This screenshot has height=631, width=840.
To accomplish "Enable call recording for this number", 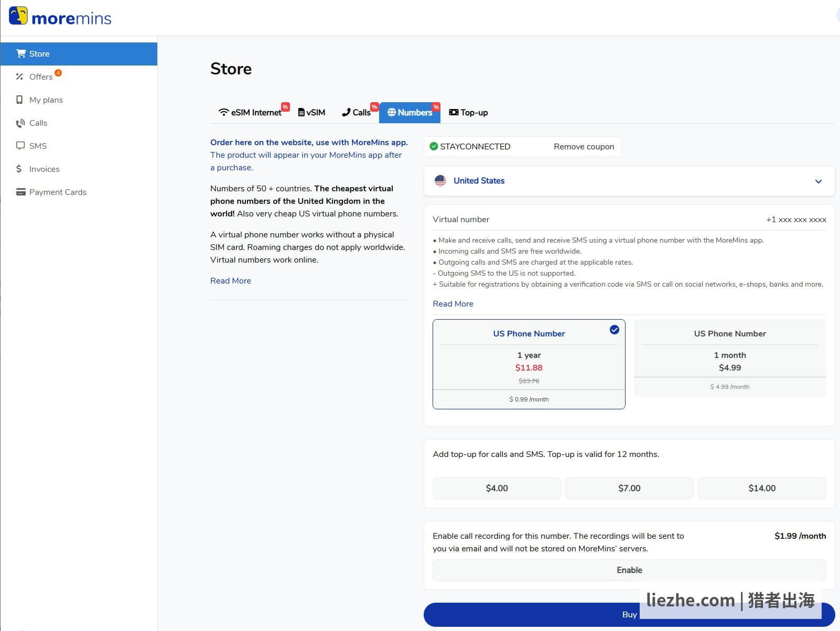I will [629, 570].
